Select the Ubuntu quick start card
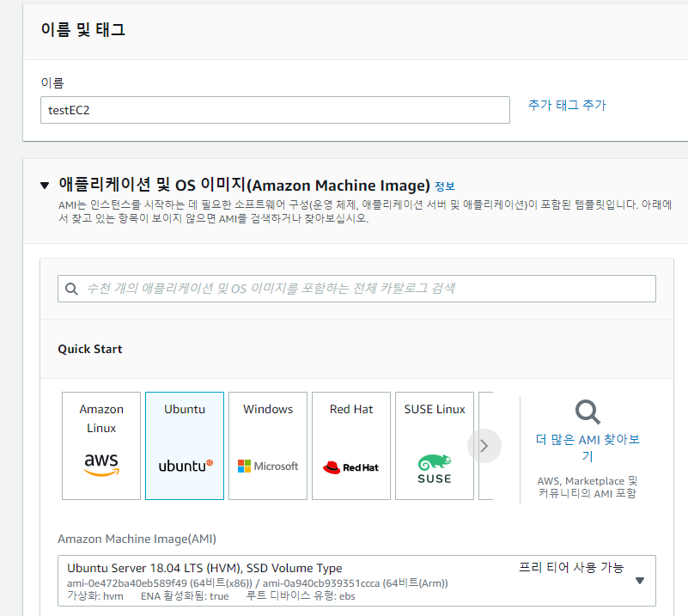Image resolution: width=688 pixels, height=616 pixels. tap(185, 446)
